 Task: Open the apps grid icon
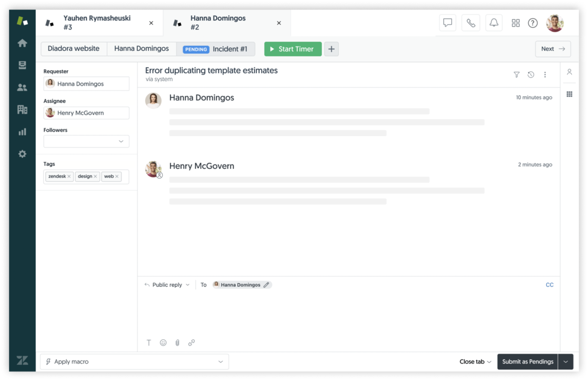click(x=516, y=22)
